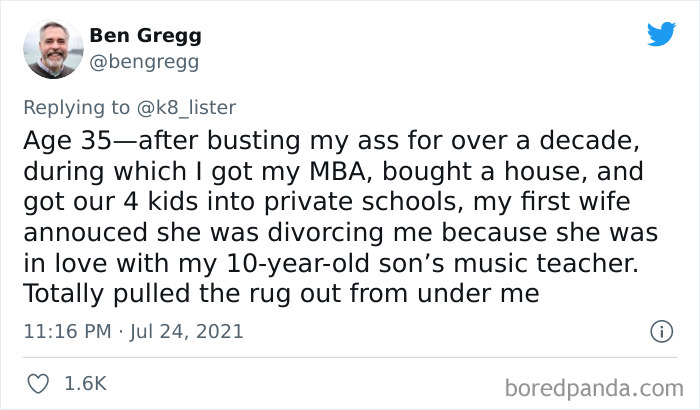Click the display name Ben Gregg
Image resolution: width=700 pixels, height=410 pixels.
click(145, 36)
